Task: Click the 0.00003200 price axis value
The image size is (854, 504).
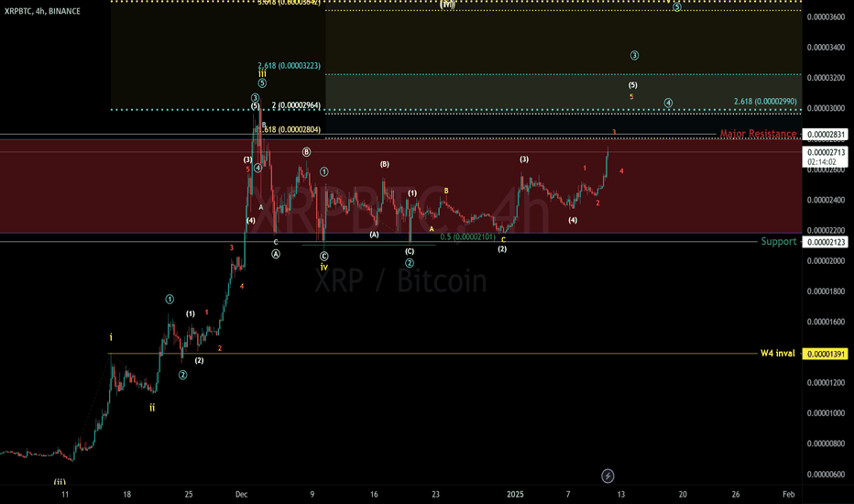Action: [826, 78]
